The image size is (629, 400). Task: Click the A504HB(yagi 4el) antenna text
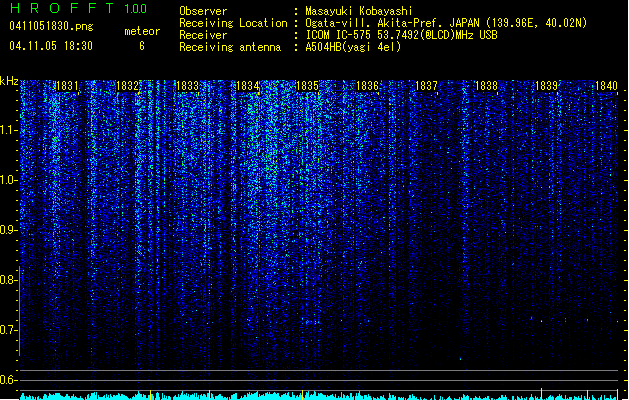(x=353, y=47)
